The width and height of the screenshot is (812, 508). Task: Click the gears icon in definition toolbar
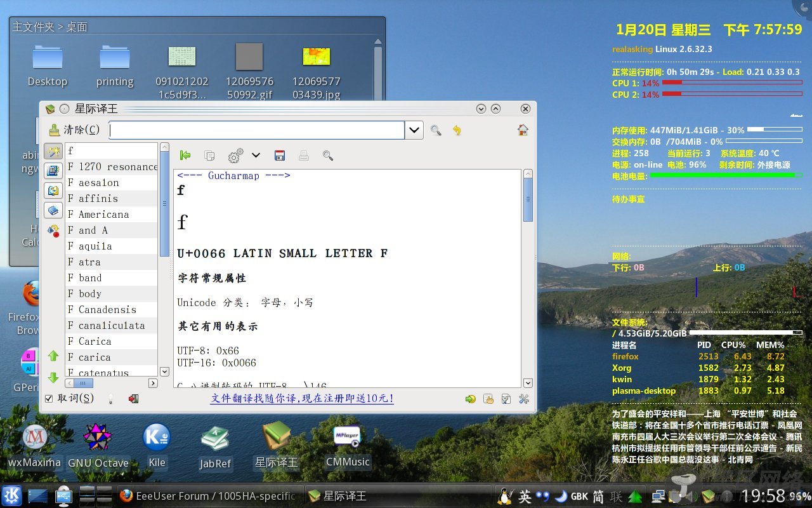235,156
